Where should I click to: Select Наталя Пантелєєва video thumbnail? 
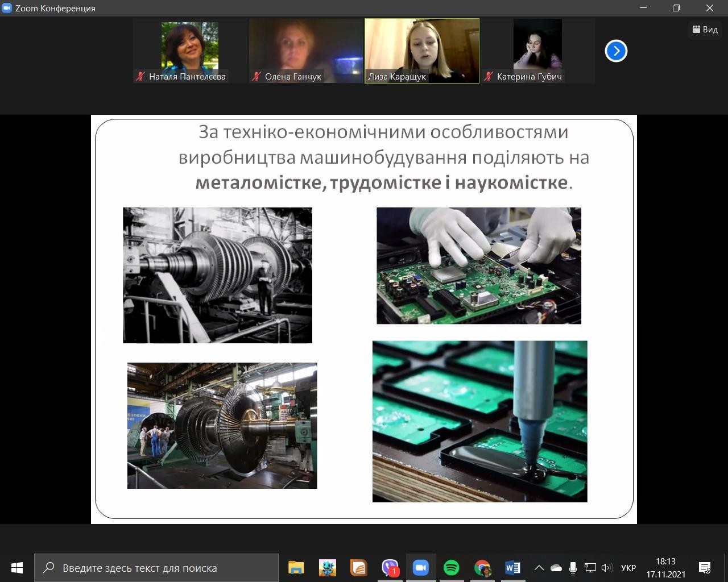coord(190,51)
